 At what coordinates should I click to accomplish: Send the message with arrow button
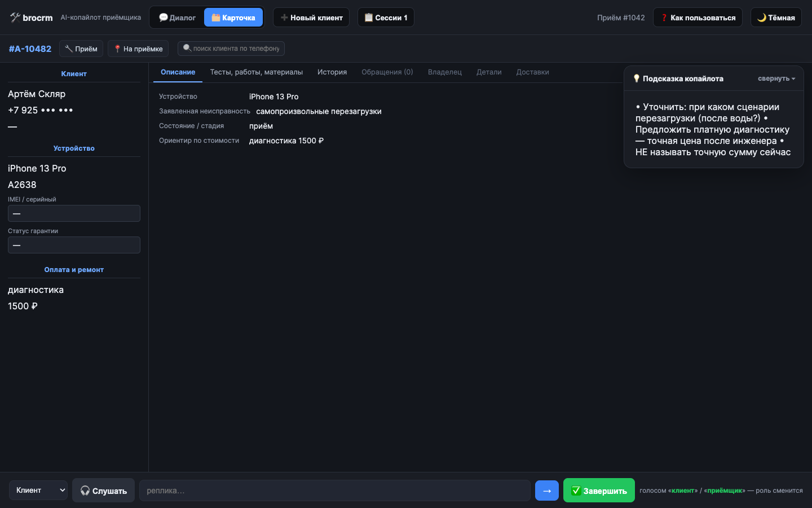[x=547, y=491]
